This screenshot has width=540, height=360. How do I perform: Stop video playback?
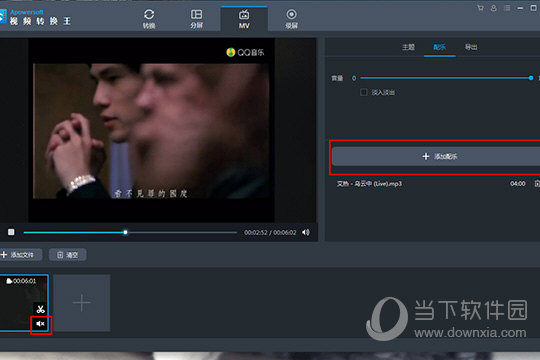point(11,232)
